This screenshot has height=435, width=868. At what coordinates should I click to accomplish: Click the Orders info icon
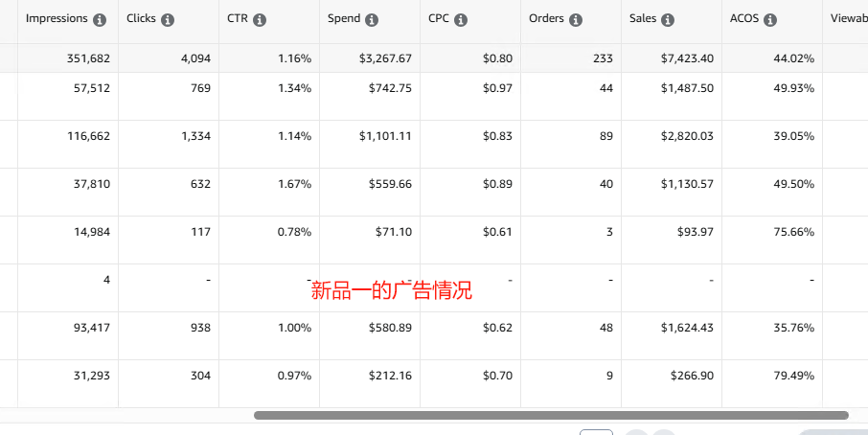(576, 20)
